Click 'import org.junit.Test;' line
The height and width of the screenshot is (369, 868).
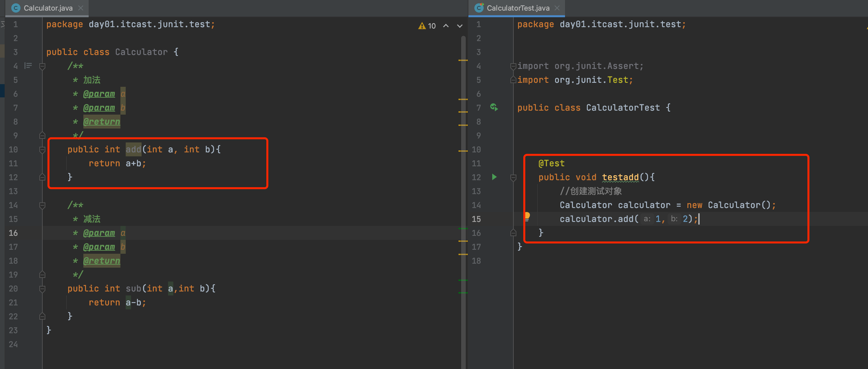pyautogui.click(x=575, y=79)
